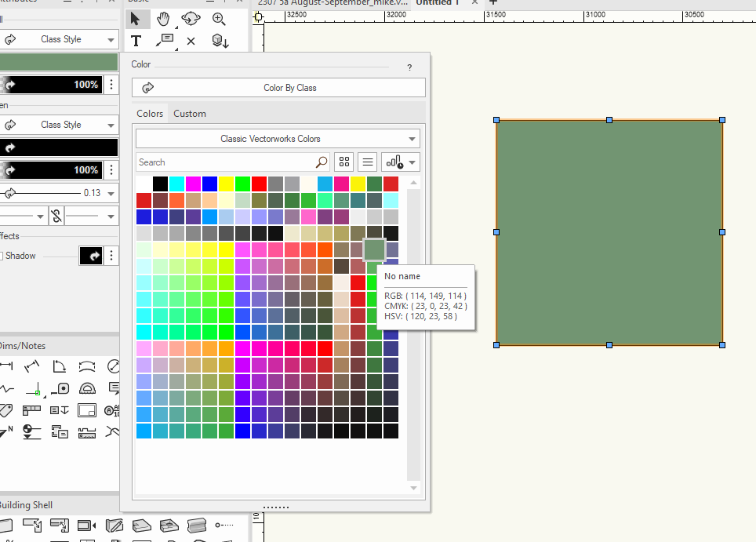Enable the Shadow checkbox
This screenshot has width=756, height=542.
(x=2, y=256)
